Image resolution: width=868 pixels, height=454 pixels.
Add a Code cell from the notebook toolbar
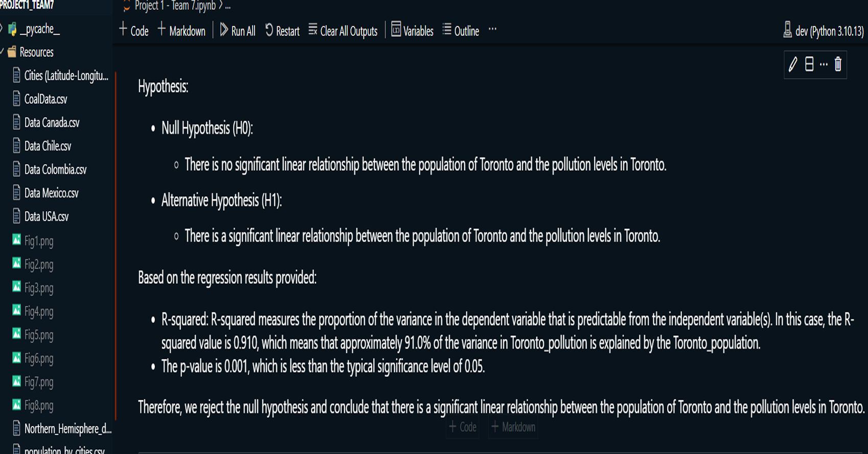(x=133, y=31)
